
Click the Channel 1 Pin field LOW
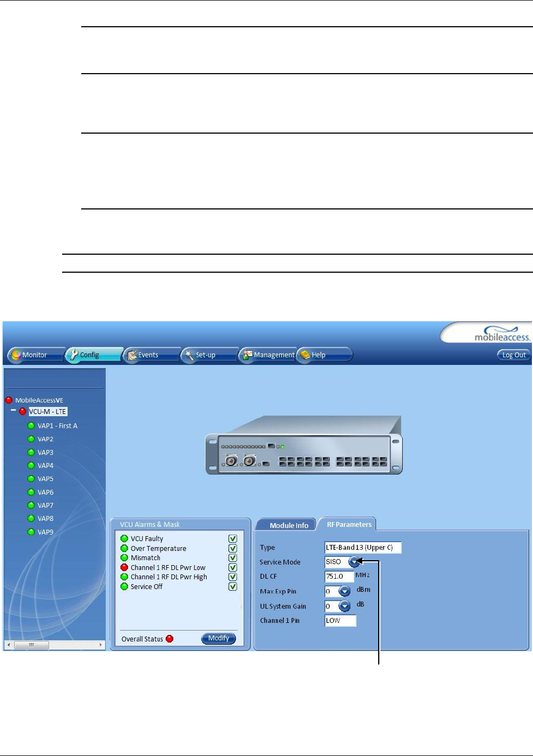[340, 621]
